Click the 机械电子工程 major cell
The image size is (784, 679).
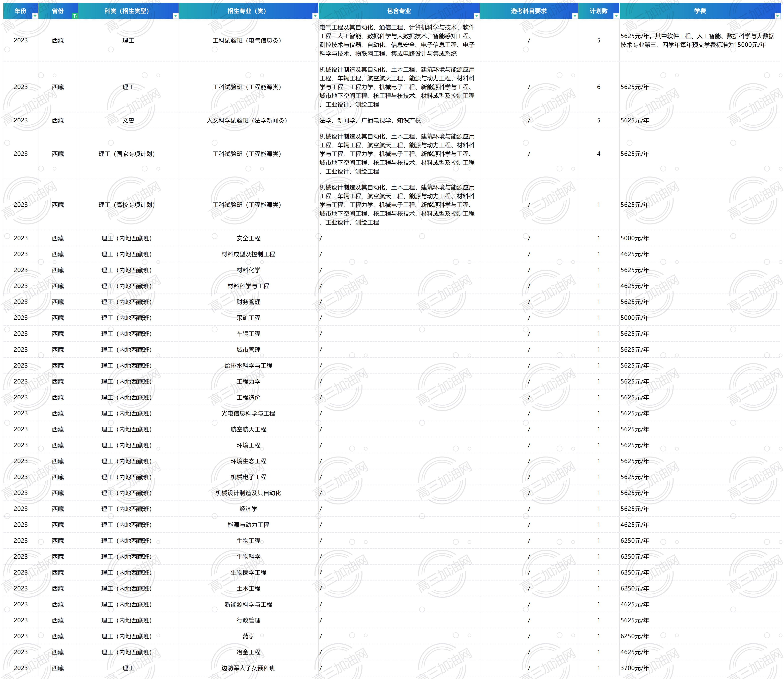(248, 477)
